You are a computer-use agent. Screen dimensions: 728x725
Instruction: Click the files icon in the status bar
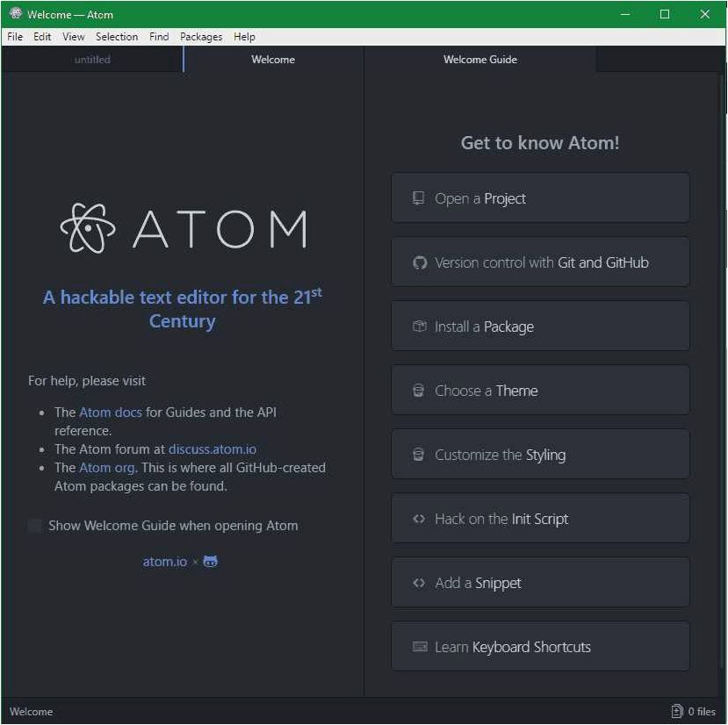coord(677,711)
